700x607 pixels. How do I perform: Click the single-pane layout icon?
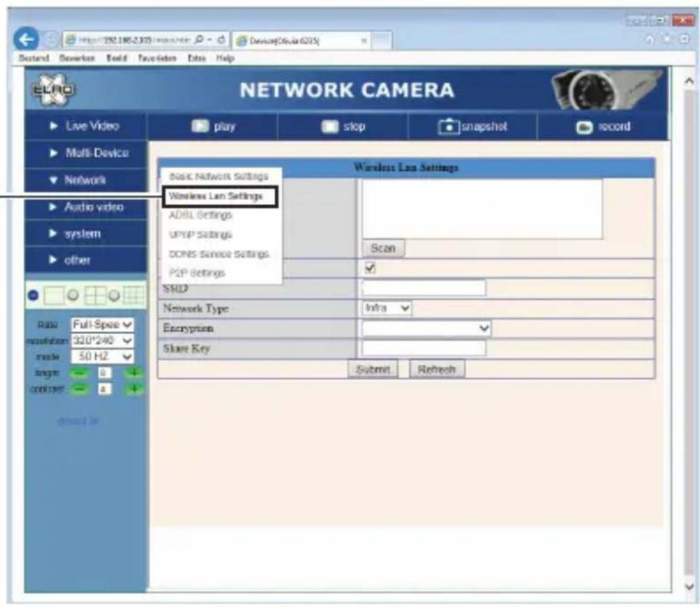point(54,296)
